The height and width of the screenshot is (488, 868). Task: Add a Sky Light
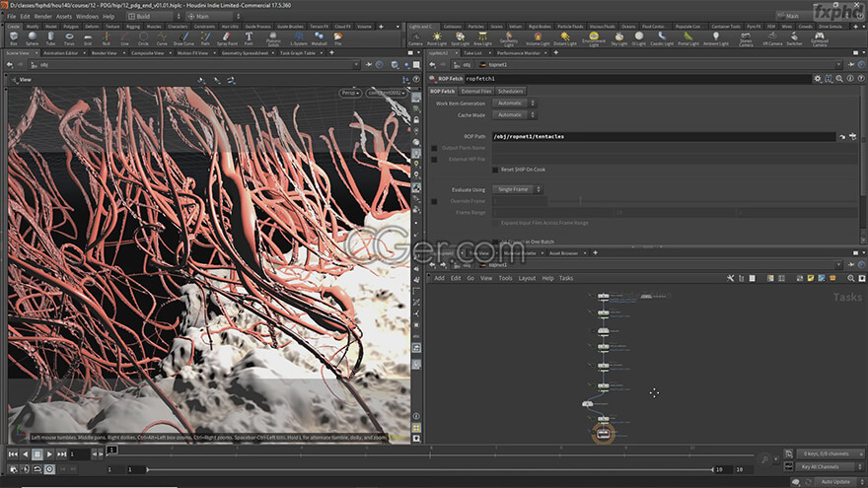(618, 38)
